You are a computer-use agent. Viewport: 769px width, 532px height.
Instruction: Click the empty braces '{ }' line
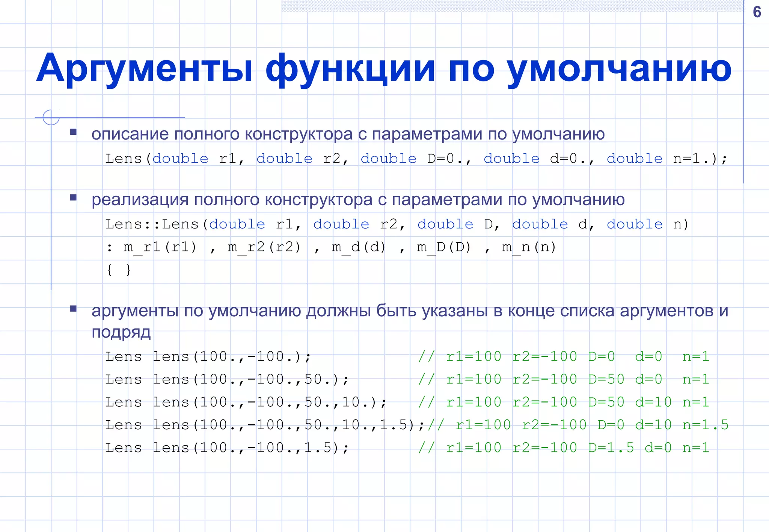coord(119,270)
